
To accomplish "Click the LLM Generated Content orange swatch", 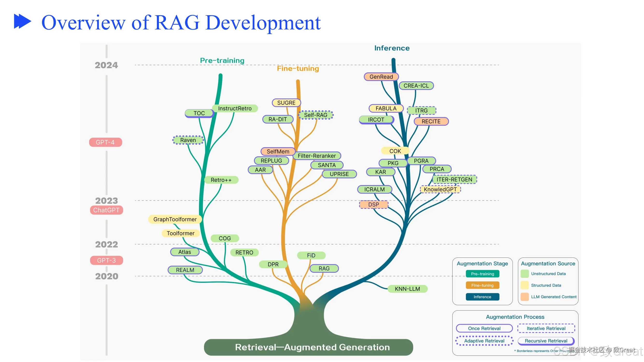I will click(525, 297).
